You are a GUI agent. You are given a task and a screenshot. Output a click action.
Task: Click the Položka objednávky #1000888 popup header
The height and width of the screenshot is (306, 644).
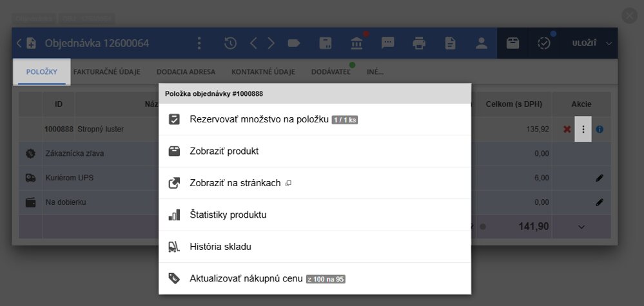[x=315, y=93]
